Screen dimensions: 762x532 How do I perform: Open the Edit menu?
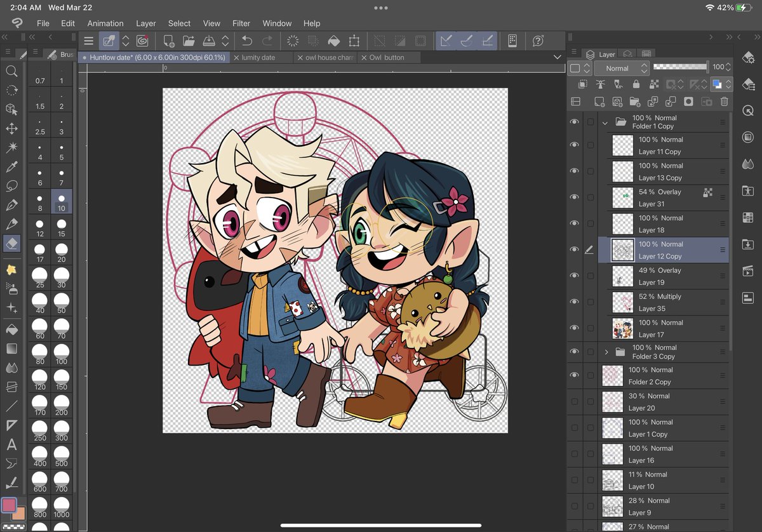[x=68, y=23]
